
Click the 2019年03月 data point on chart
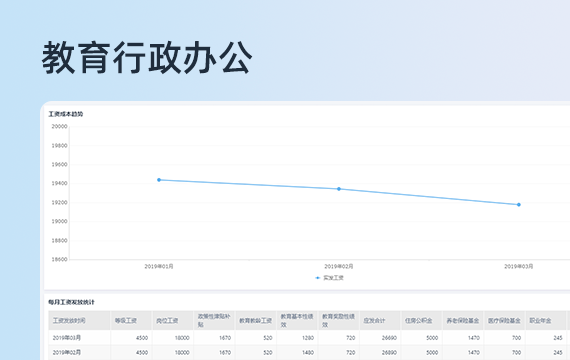click(519, 205)
